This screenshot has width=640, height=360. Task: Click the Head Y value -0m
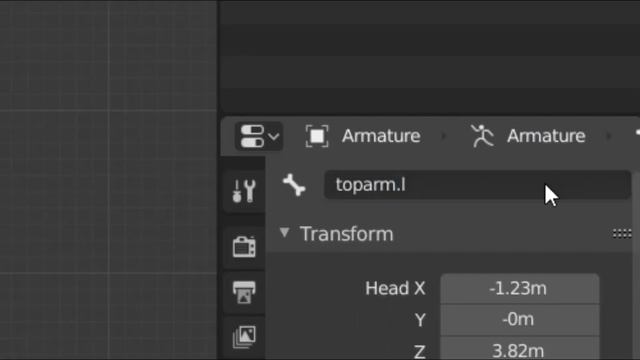[520, 319]
